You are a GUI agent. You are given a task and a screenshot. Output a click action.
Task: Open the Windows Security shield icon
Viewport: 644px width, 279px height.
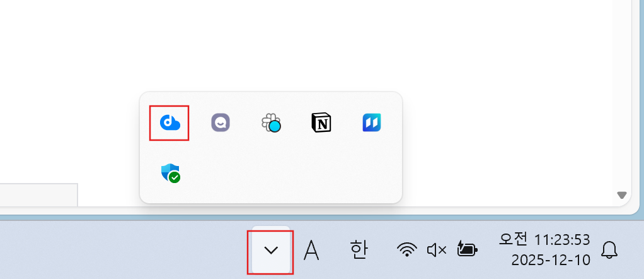click(170, 173)
